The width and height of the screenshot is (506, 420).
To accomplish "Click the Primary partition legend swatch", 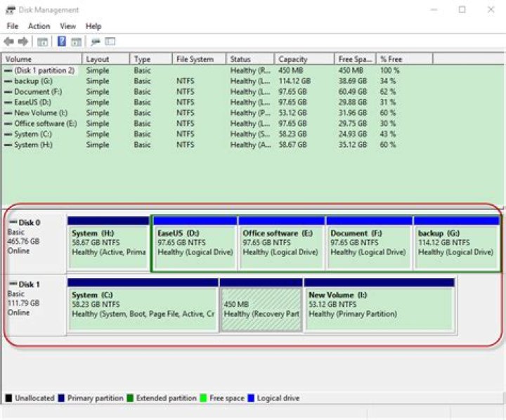I will pyautogui.click(x=61, y=398).
